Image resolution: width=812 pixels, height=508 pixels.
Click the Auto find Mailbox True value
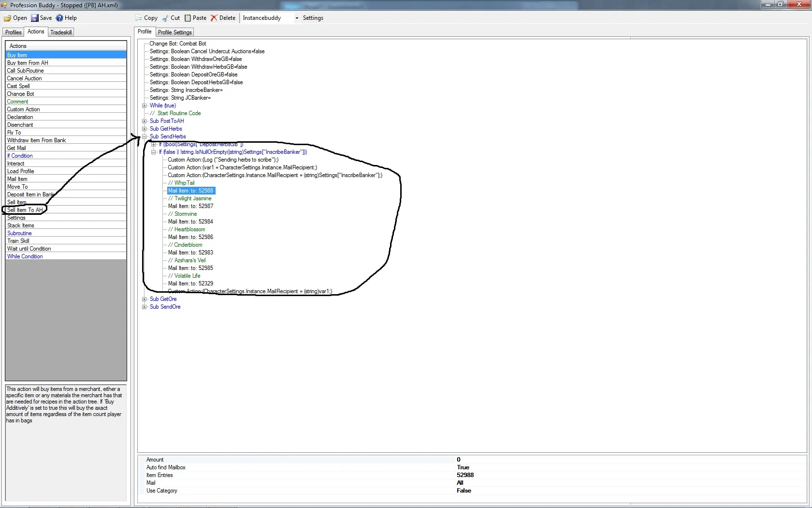[x=463, y=467]
